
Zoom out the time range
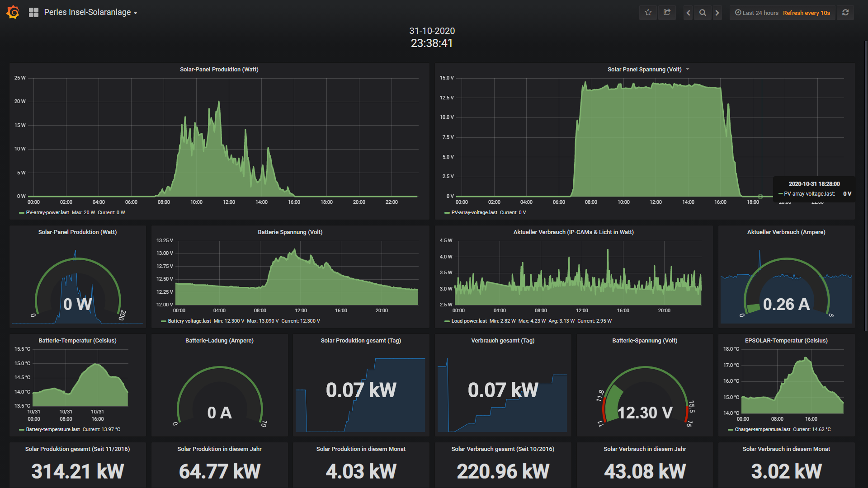tap(703, 13)
